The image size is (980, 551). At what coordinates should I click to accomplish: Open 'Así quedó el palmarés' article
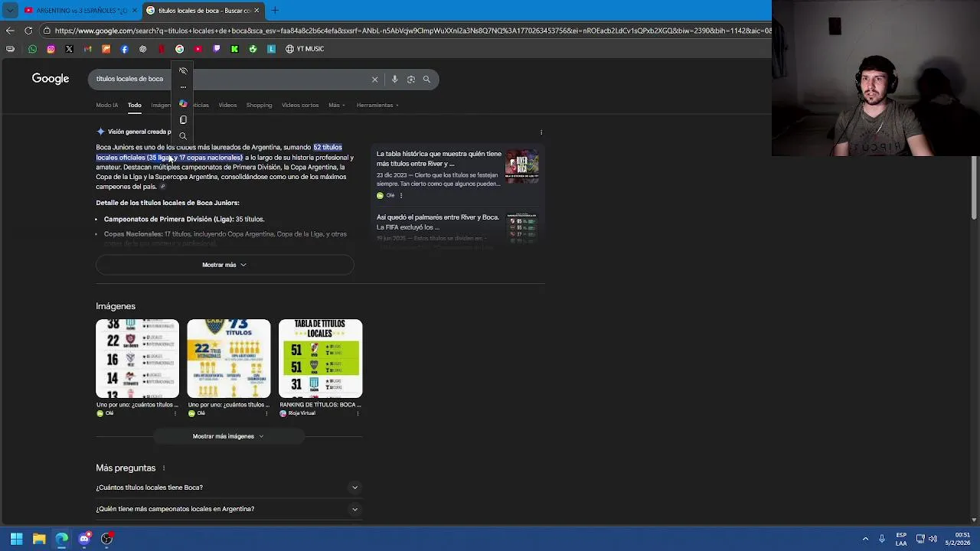[x=438, y=222]
